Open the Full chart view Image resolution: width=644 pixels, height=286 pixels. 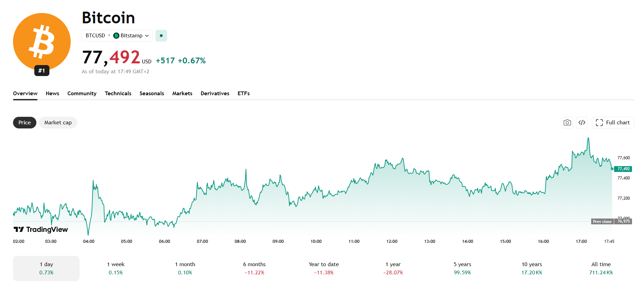(x=613, y=123)
